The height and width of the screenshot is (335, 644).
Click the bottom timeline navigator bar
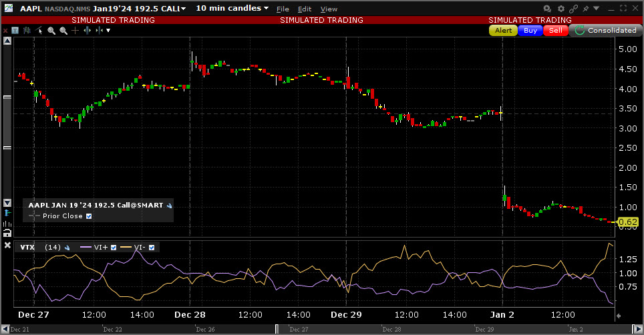(321, 329)
